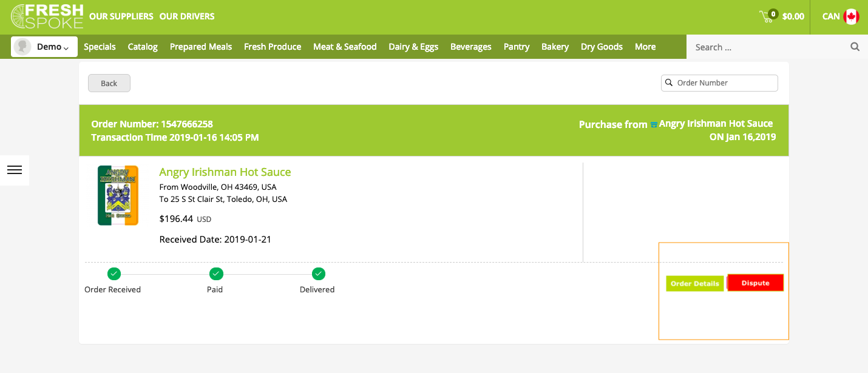Click the Paid green checkmark

216,274
